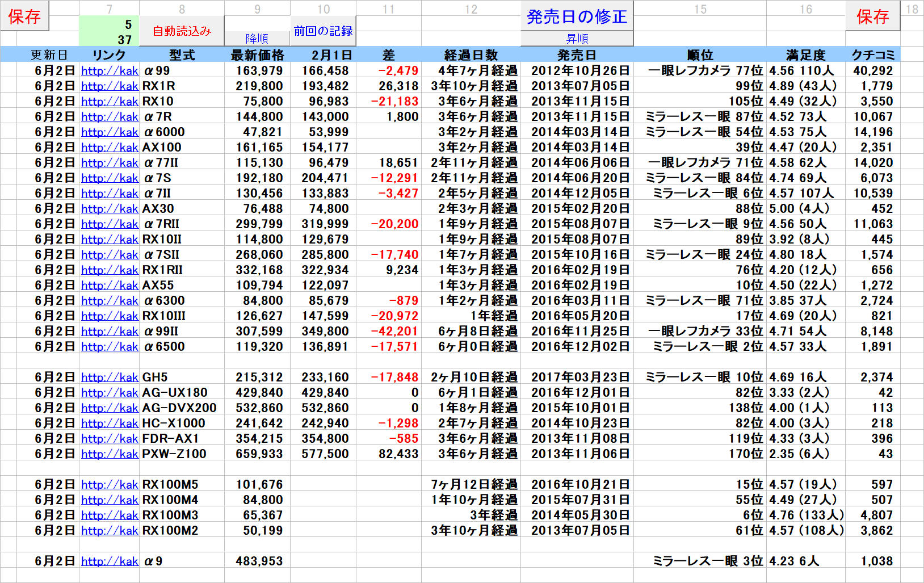Open the link in the RX1R row
The height and width of the screenshot is (583, 924).
coord(110,86)
